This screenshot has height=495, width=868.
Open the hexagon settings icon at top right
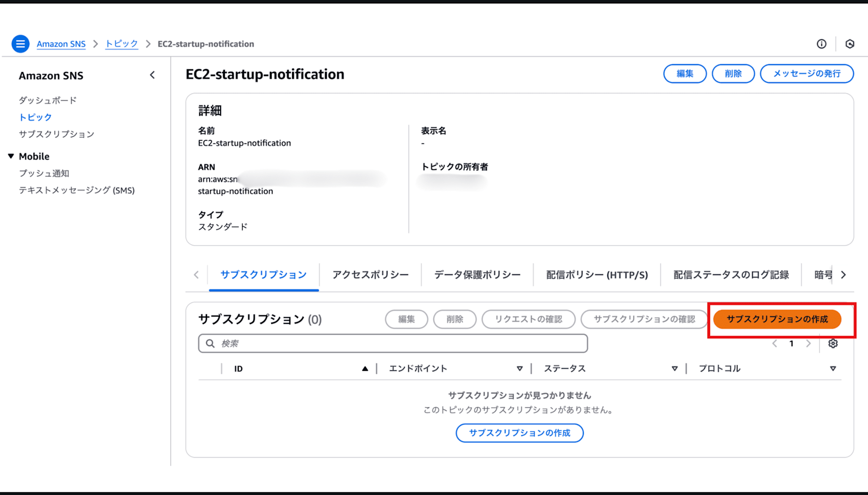850,44
